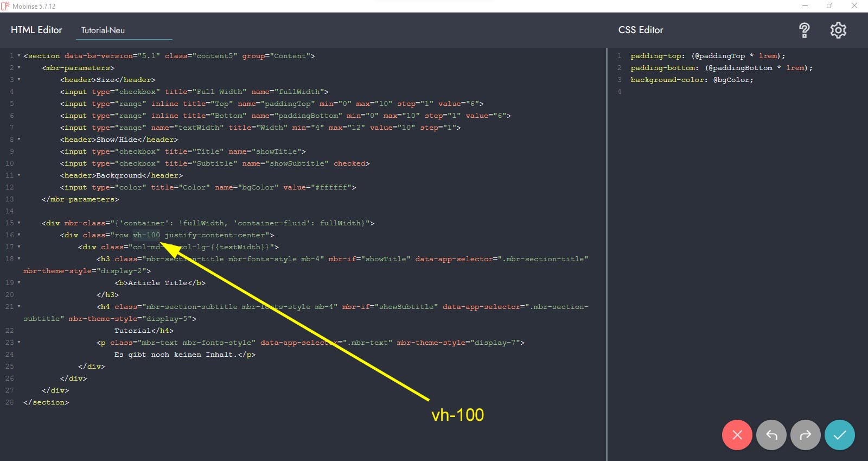Click the name="fullWidth" attribute
This screenshot has height=461, width=868.
[288, 92]
